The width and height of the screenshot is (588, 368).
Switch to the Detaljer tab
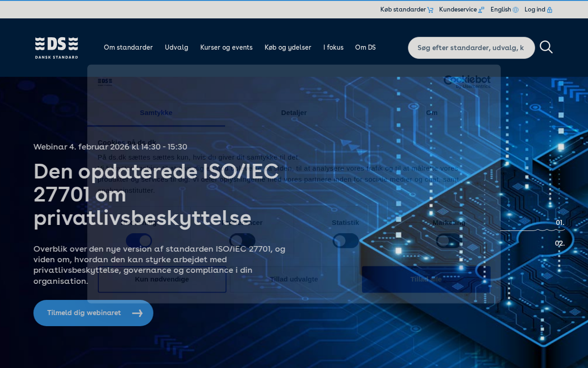[x=294, y=113]
